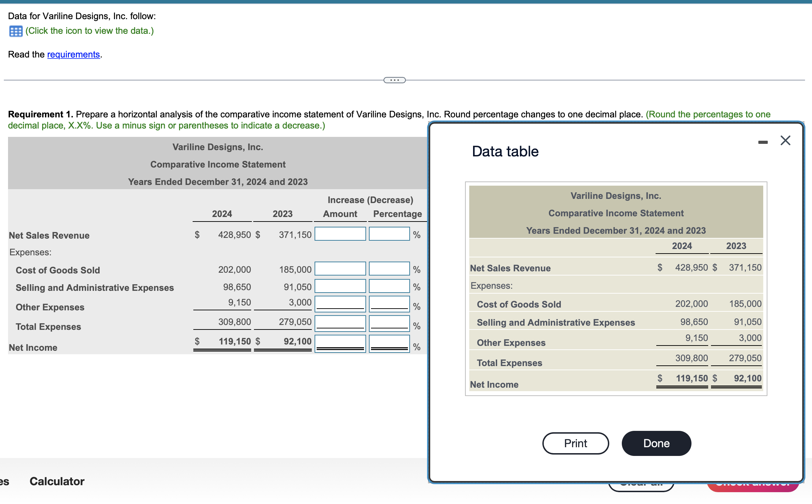Select Other Expenses Amount field
Image resolution: width=812 pixels, height=504 pixels.
[x=340, y=304]
